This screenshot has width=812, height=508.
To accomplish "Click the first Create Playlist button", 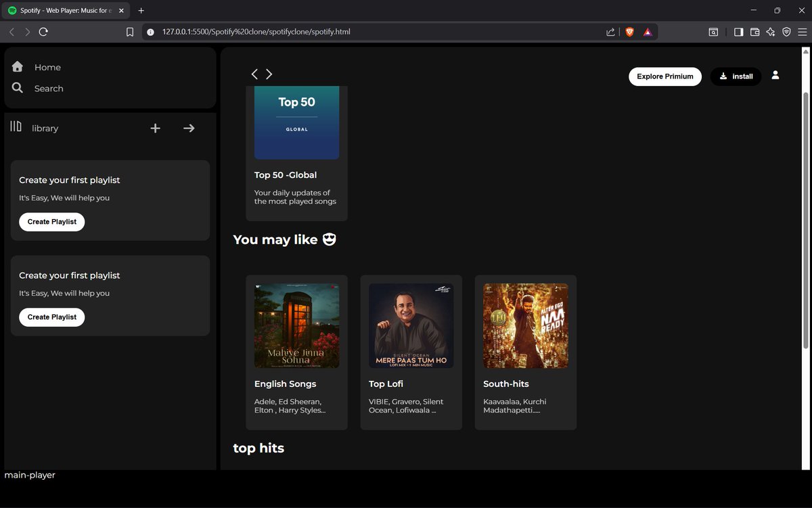I will 52,222.
